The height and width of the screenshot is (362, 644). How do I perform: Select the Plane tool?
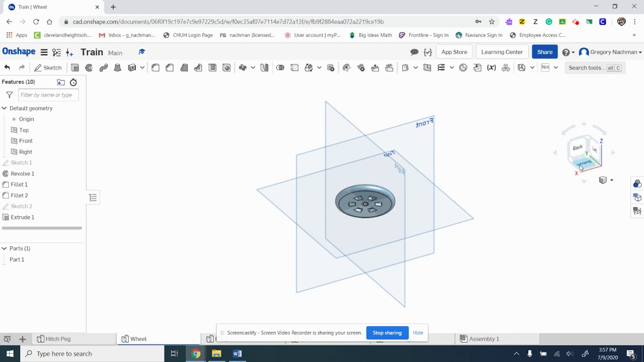click(x=427, y=68)
